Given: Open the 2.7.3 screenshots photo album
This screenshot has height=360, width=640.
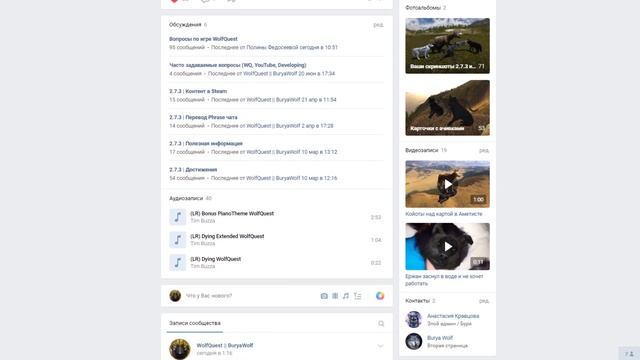Looking at the screenshot, I should point(447,46).
